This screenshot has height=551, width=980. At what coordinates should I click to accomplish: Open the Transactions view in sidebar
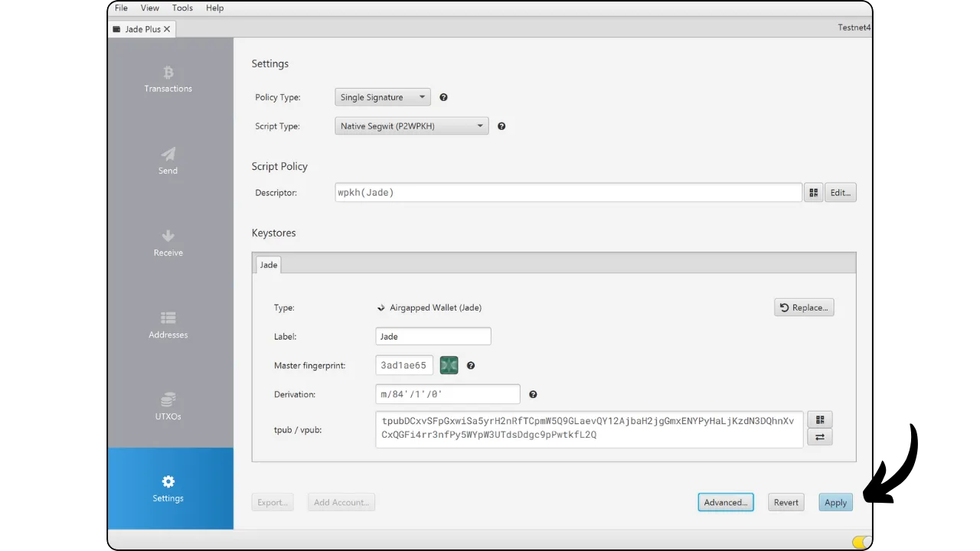pos(168,80)
